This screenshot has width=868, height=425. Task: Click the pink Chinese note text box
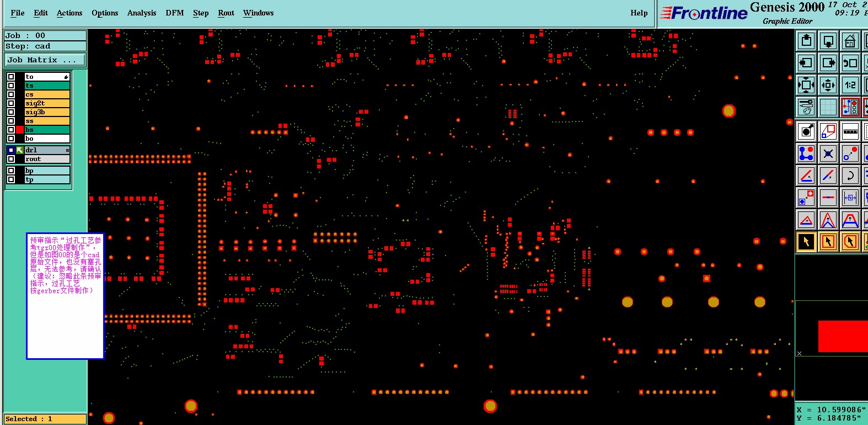click(65, 296)
